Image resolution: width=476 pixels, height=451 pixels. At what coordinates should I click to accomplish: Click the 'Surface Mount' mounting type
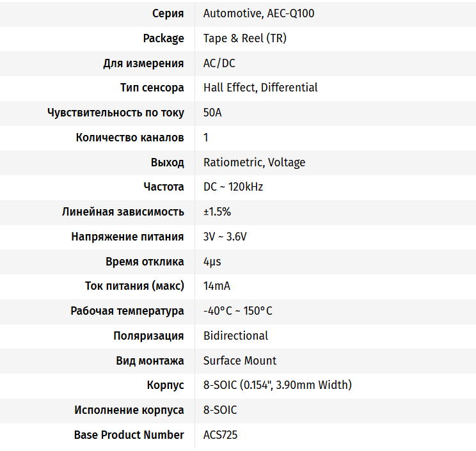[240, 361]
